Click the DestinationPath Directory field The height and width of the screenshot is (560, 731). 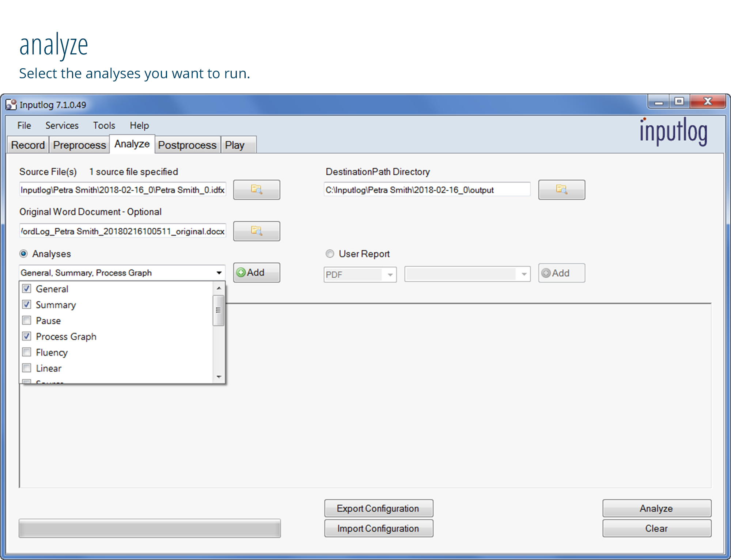pos(427,190)
